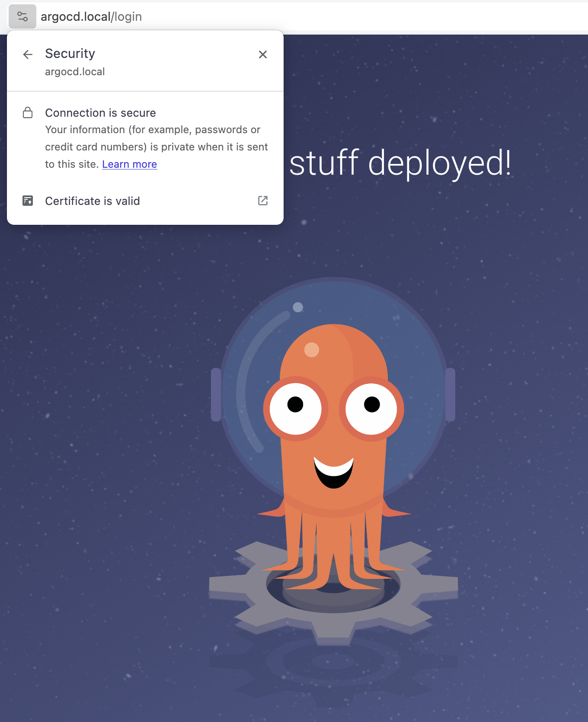This screenshot has width=588, height=722.
Task: Click the "Connection is secure" heading
Action: (100, 113)
